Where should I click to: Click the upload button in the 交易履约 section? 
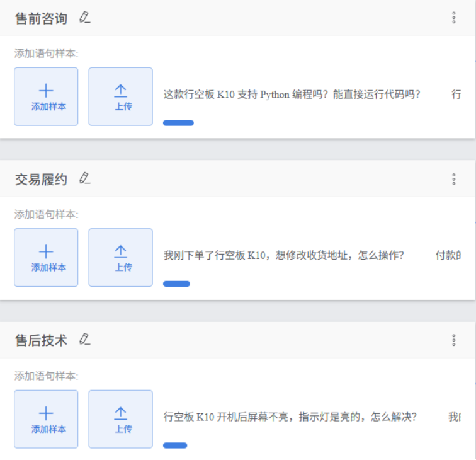pos(120,257)
